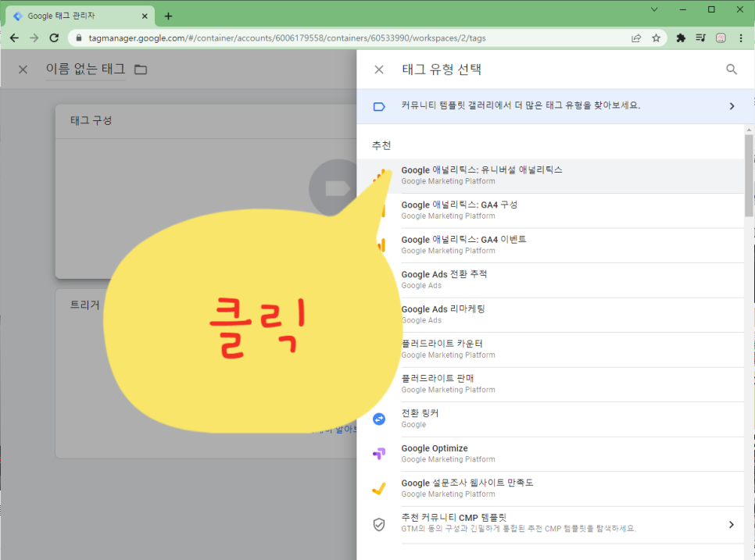
Task: Click the address bar URL
Action: pyautogui.click(x=287, y=38)
